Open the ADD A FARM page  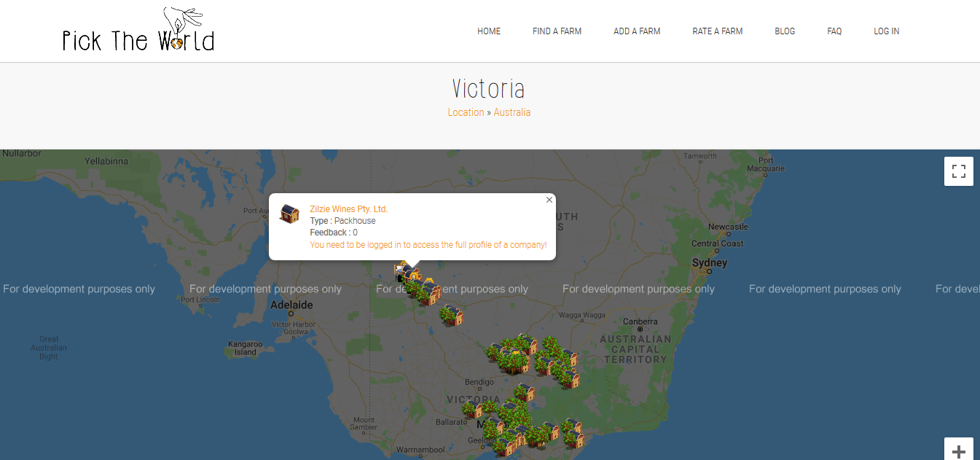coord(637,31)
